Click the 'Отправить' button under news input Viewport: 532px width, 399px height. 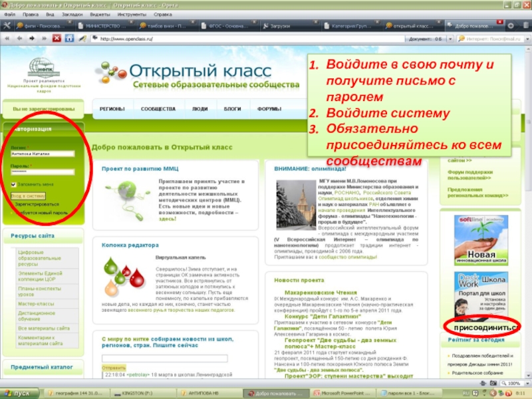pyautogui.click(x=114, y=368)
